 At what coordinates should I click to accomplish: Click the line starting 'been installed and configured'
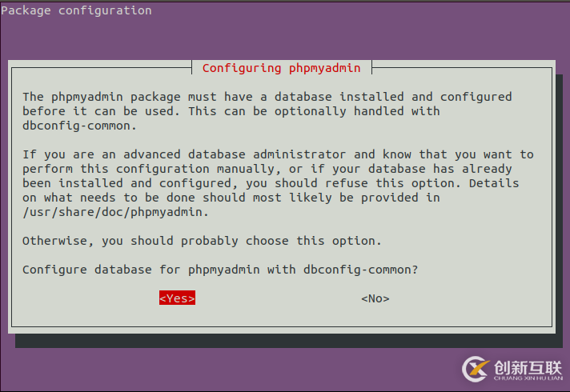click(271, 183)
